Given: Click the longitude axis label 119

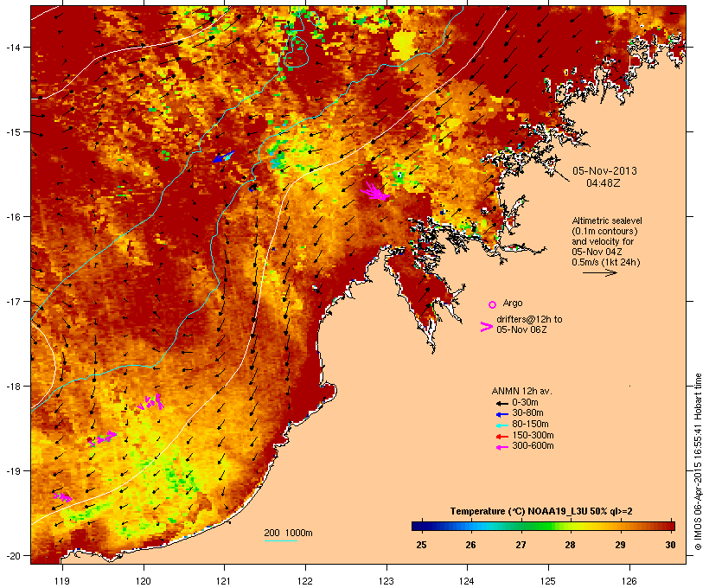Looking at the screenshot, I should click(62, 581).
